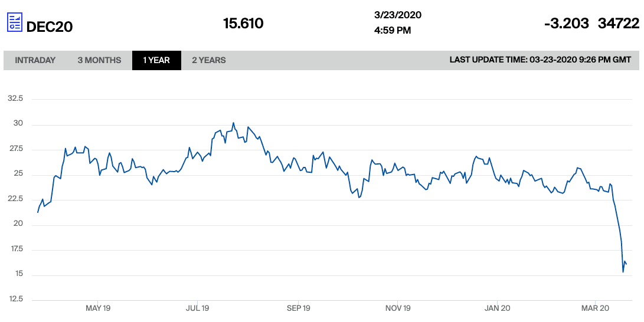Open the 2 YEARS chart view
The image size is (644, 322).
point(208,60)
